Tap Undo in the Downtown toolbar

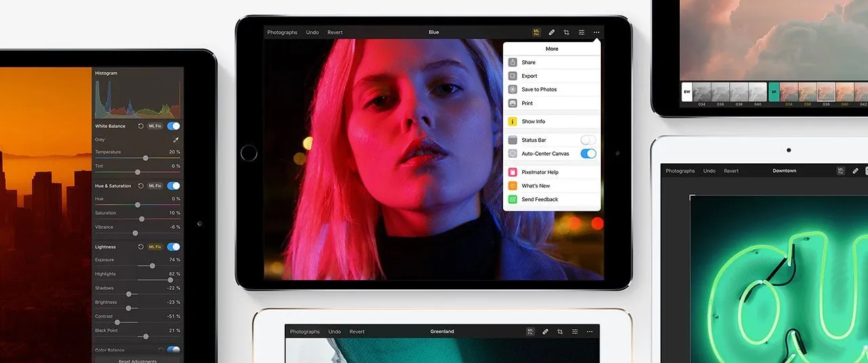pos(709,171)
